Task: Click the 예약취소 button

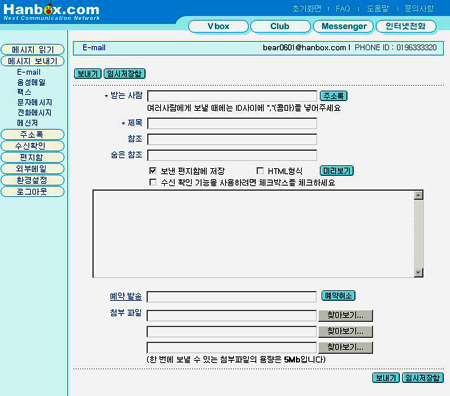Action: [338, 296]
